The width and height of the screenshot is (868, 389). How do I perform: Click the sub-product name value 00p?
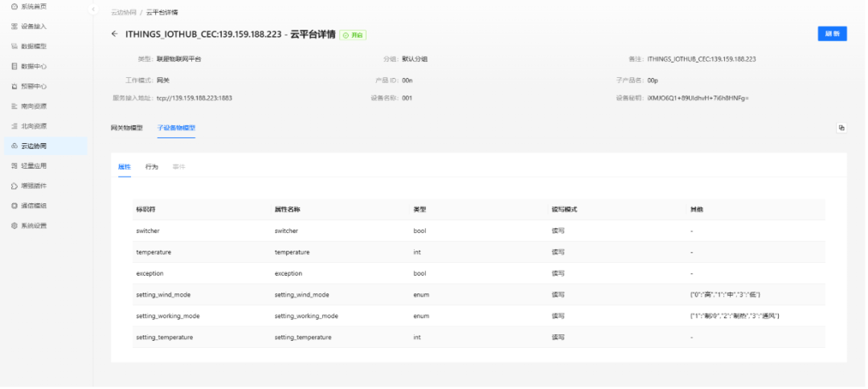click(652, 80)
